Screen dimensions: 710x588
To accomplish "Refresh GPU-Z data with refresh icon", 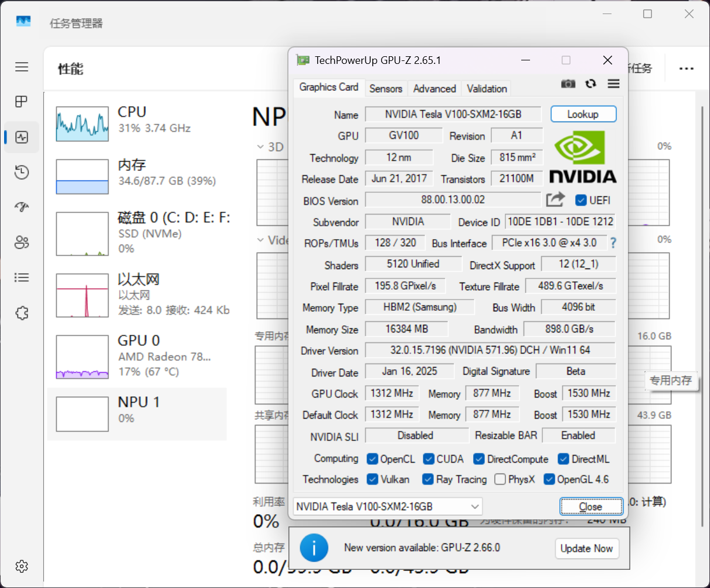I will pos(591,84).
